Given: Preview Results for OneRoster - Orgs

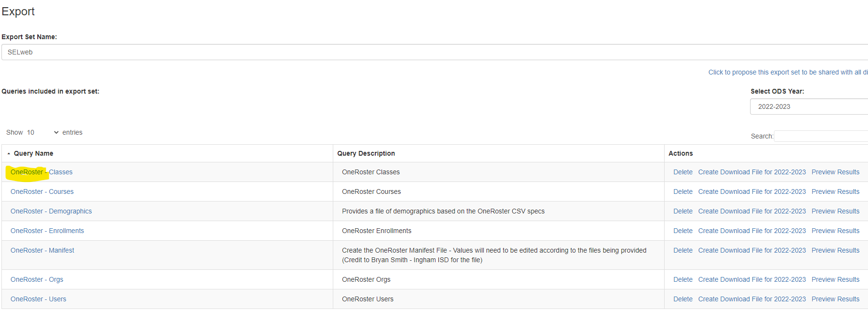Looking at the screenshot, I should [x=836, y=279].
